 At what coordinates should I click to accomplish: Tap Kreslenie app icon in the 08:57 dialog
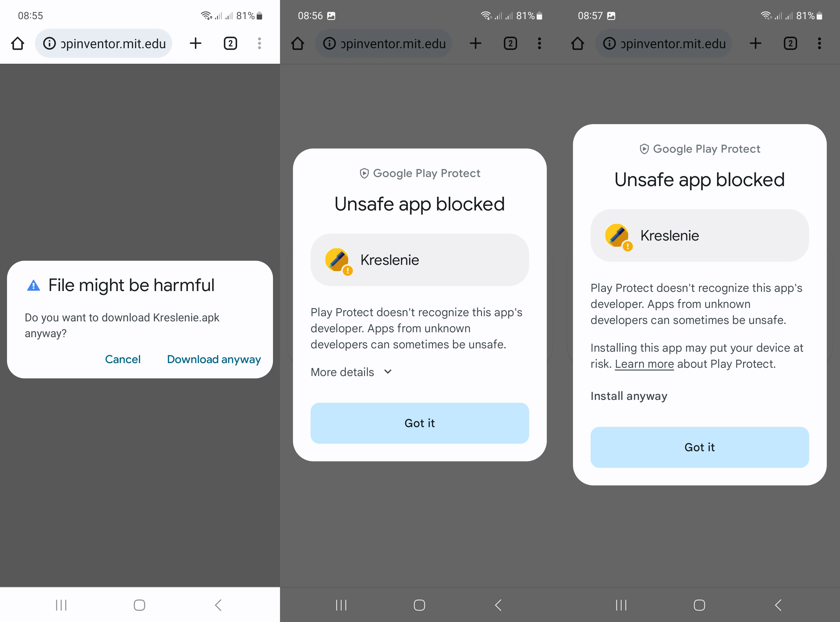pyautogui.click(x=618, y=237)
